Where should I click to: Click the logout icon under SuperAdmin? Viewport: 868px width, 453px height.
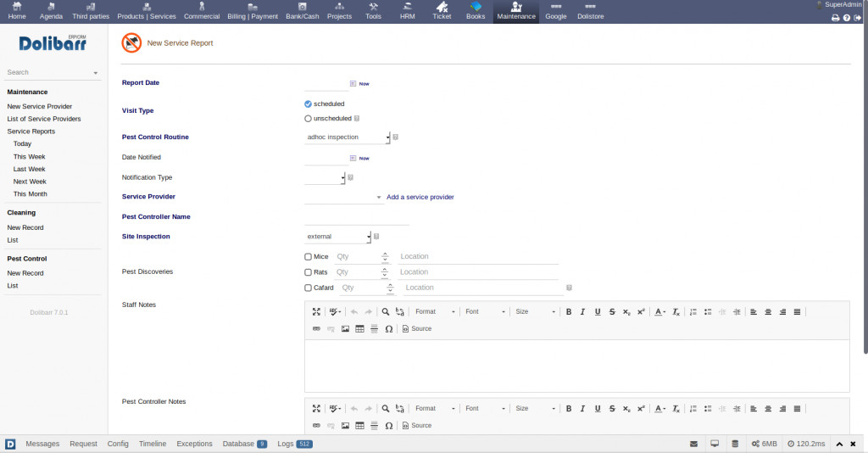coord(857,18)
